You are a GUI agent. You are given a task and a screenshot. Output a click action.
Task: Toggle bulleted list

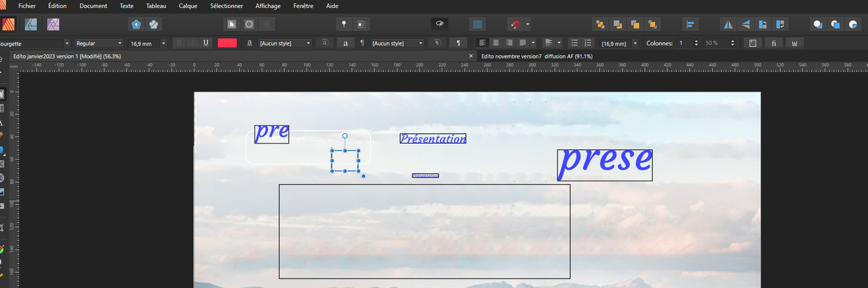tap(574, 43)
